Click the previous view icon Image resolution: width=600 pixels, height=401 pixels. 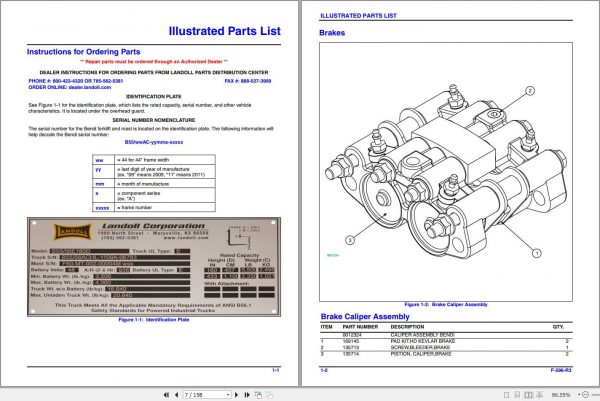coord(258,395)
